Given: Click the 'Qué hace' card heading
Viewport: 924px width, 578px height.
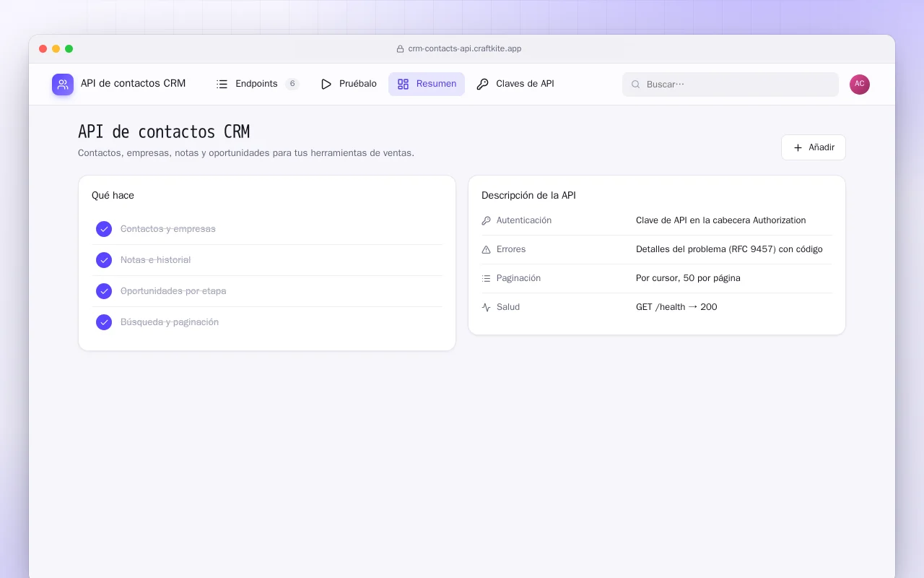Looking at the screenshot, I should coord(113,195).
